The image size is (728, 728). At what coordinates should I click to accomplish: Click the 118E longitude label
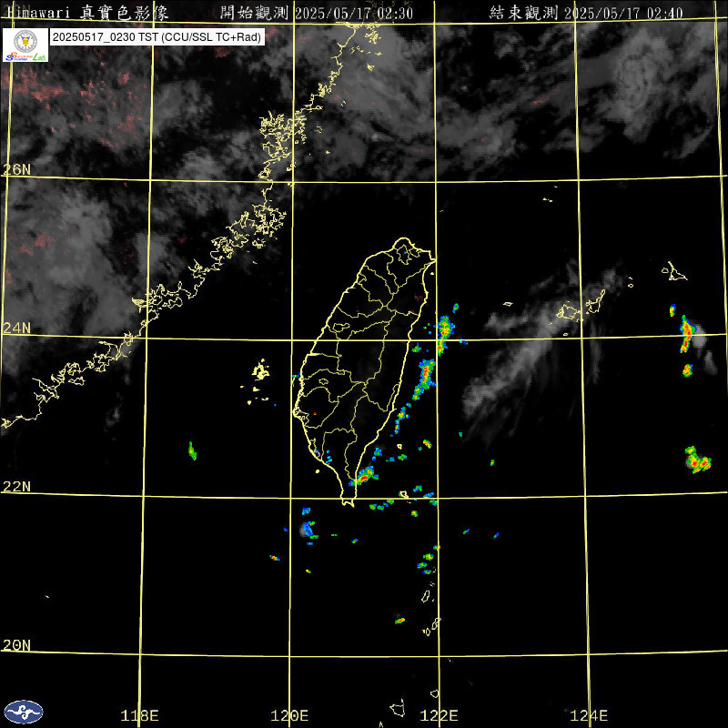click(140, 715)
